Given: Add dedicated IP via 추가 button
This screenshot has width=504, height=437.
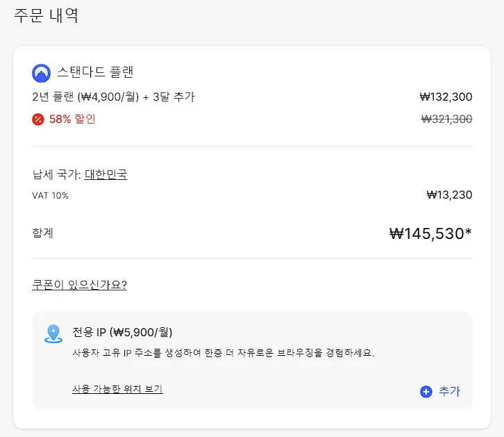Looking at the screenshot, I should coord(440,392).
